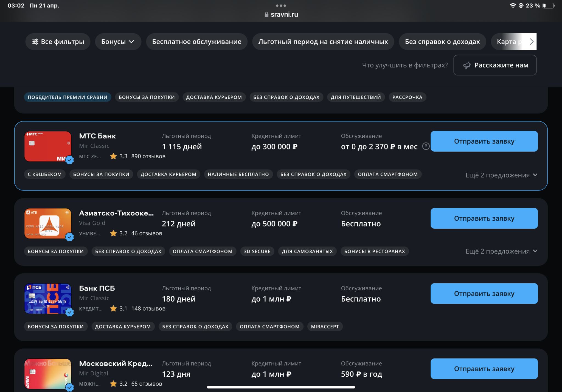
Task: Open the Bonuses dropdown filter
Action: [118, 42]
